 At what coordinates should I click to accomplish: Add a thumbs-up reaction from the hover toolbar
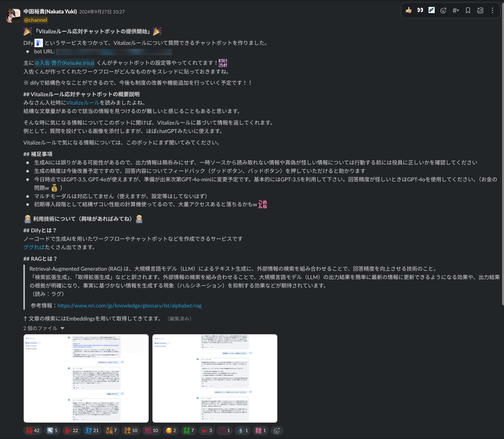(x=408, y=10)
